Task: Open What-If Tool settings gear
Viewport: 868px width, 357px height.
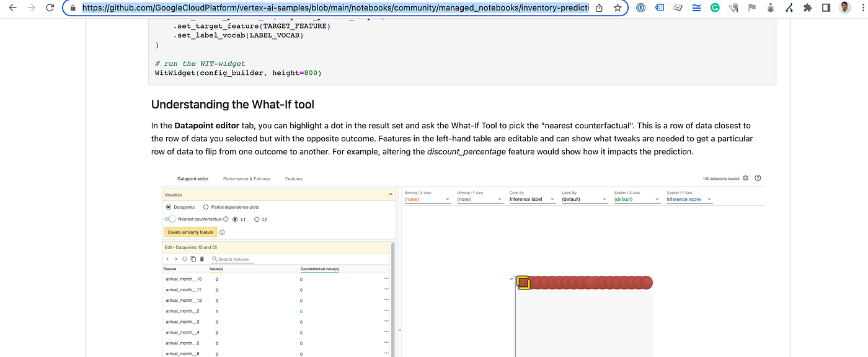Action: pos(747,178)
